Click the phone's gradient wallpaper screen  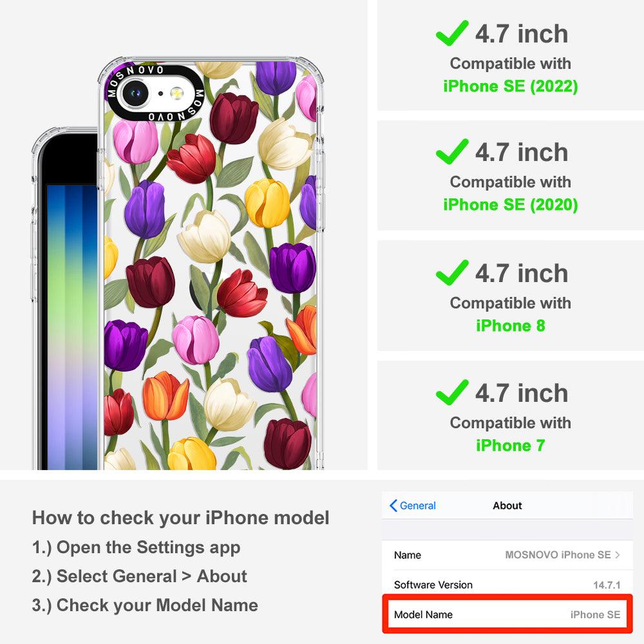point(72,327)
